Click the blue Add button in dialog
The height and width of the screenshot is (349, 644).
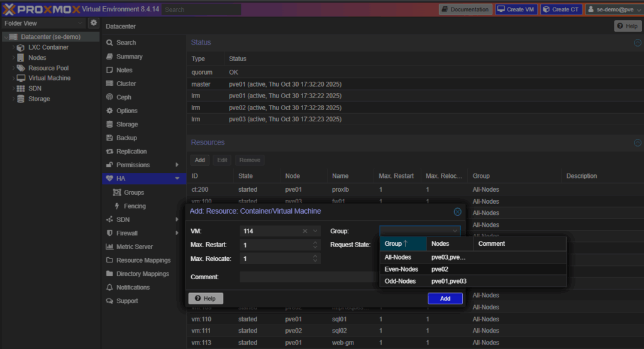(445, 299)
